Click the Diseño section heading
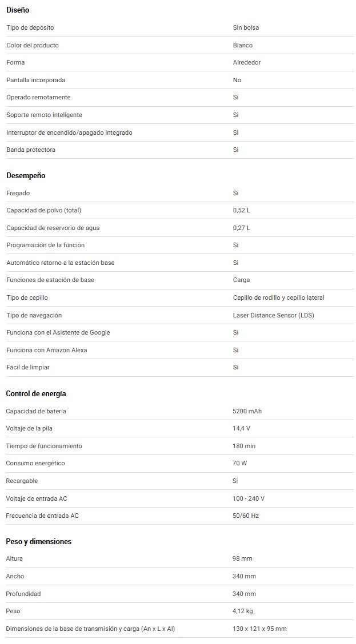 coord(18,10)
